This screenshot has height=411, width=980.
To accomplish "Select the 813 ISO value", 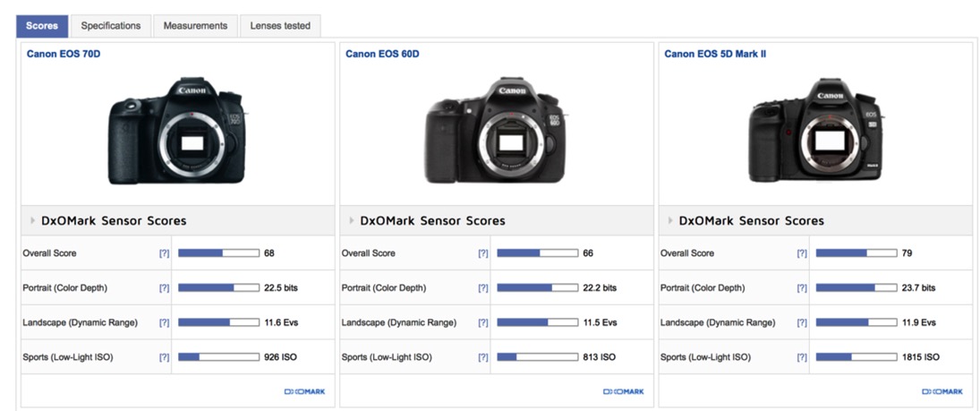I will 599,357.
